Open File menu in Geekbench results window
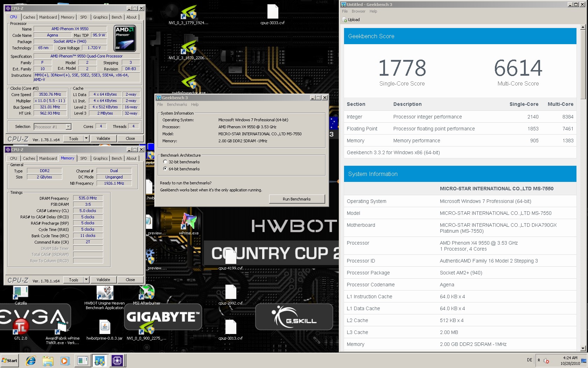588x368 pixels. [x=345, y=11]
